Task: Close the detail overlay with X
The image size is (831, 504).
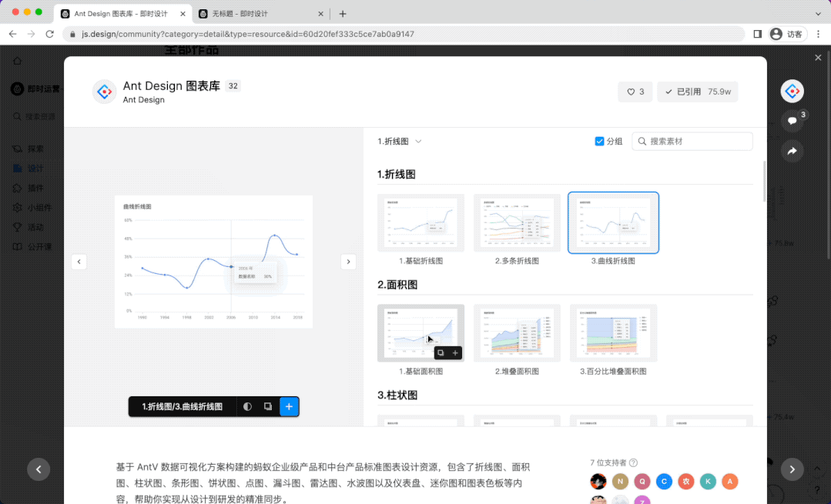Action: click(818, 58)
